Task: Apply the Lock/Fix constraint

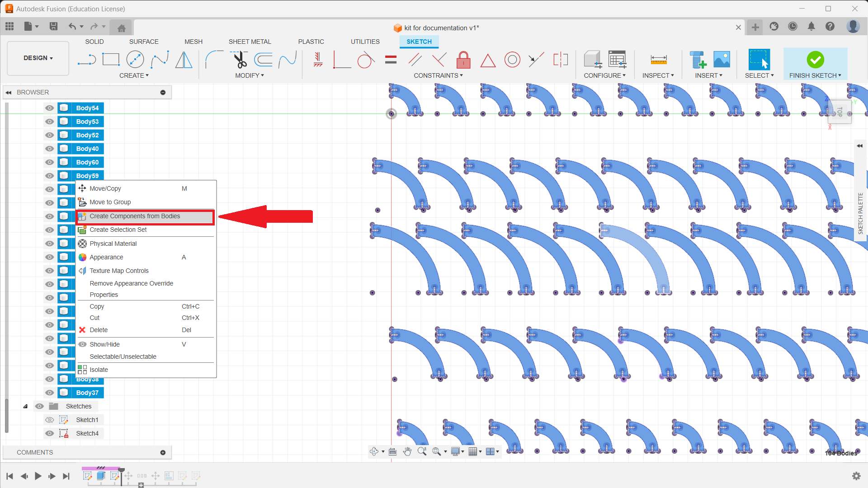Action: point(463,60)
